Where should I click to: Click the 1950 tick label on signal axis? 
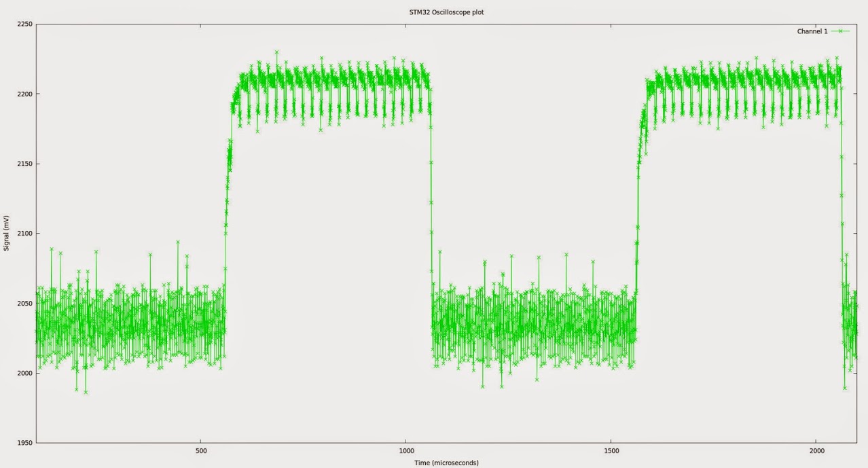point(24,443)
